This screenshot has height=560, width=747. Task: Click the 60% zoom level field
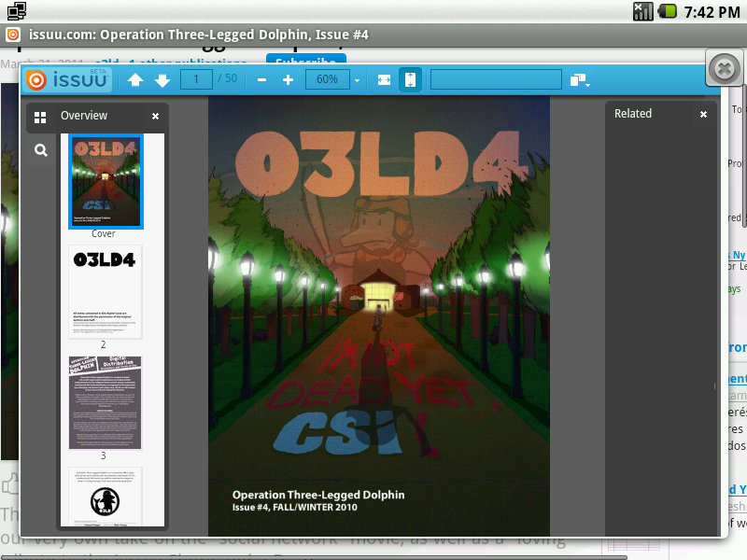tap(328, 79)
